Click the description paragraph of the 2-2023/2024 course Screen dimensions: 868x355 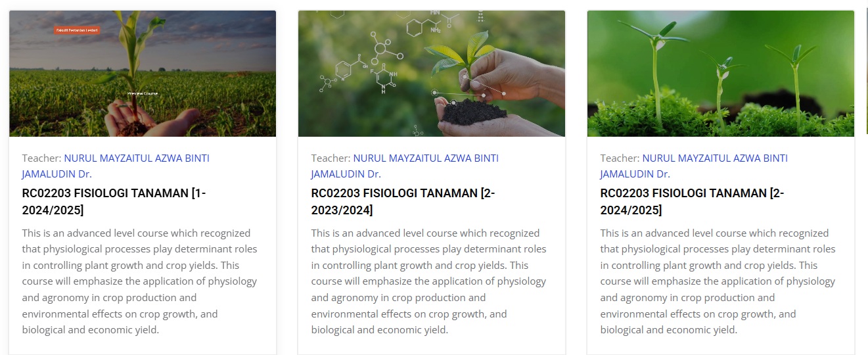[428, 281]
